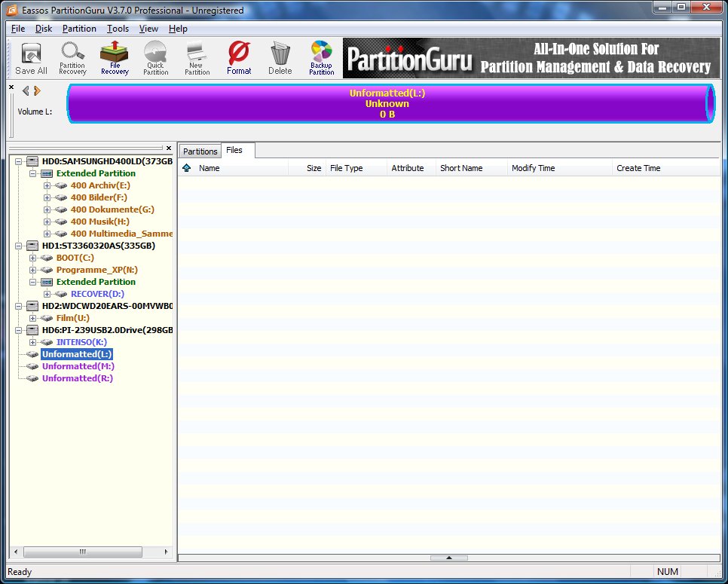728x584 pixels.
Task: Collapse HD0's Extended Partition node
Action: (32, 173)
